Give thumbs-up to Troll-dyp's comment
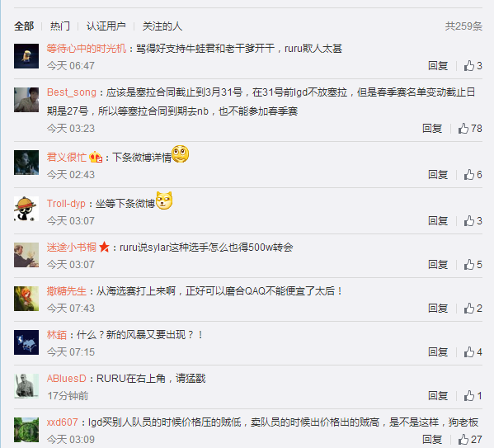494x448 pixels. click(x=473, y=220)
